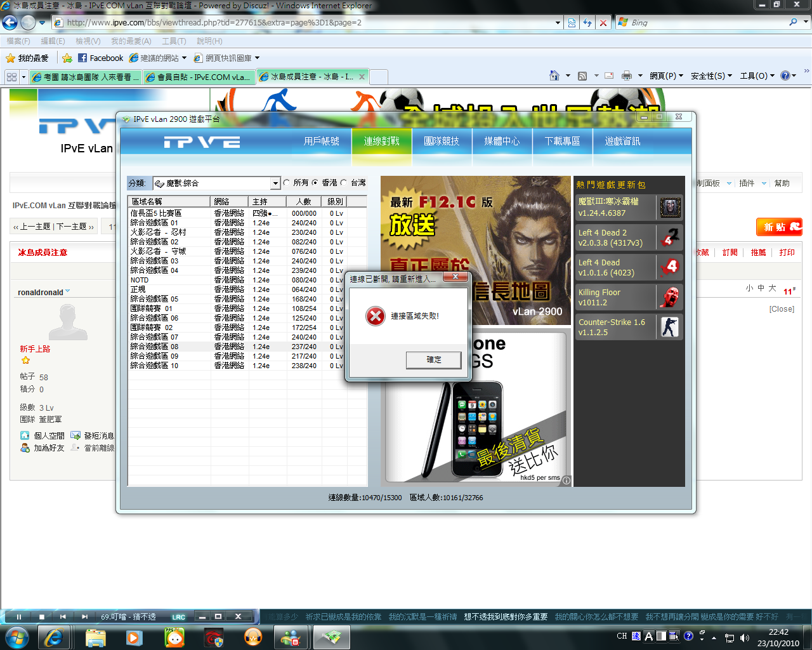
Task: Open the Quick Tabs grid icon
Action: (11, 77)
